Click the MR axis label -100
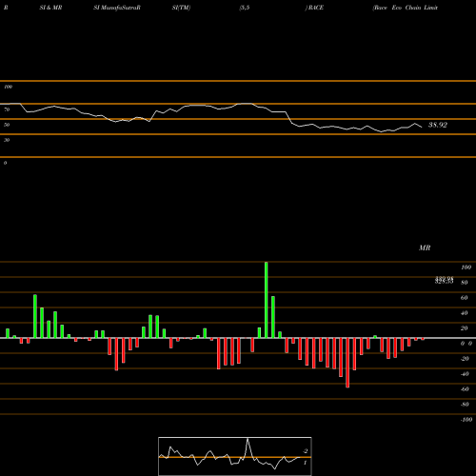This screenshot has height=476, width=476. click(x=466, y=420)
